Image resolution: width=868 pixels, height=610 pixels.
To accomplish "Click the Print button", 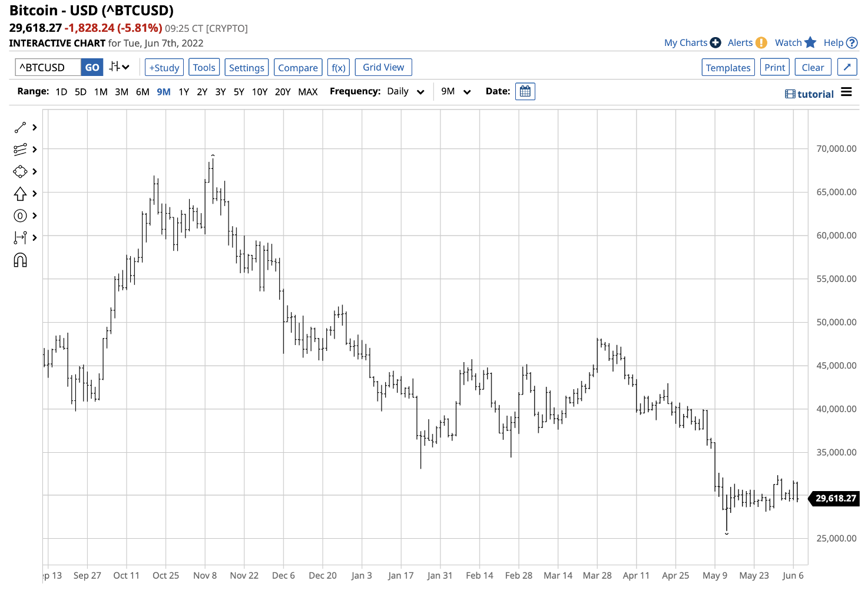I will pyautogui.click(x=775, y=67).
